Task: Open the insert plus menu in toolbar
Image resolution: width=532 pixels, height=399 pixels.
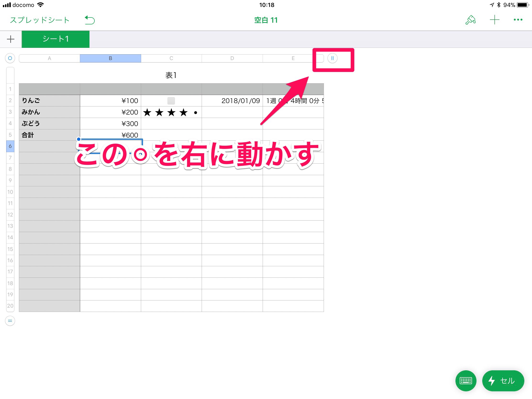Action: tap(494, 20)
